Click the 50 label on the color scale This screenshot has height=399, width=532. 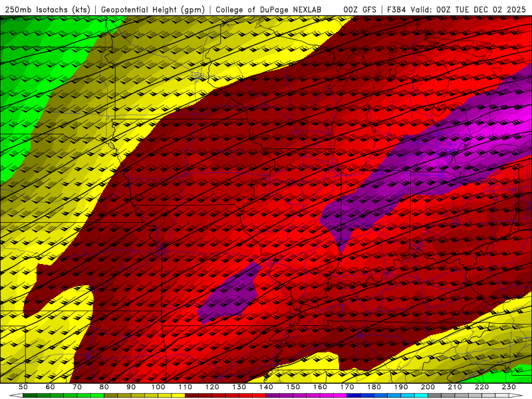[23, 387]
